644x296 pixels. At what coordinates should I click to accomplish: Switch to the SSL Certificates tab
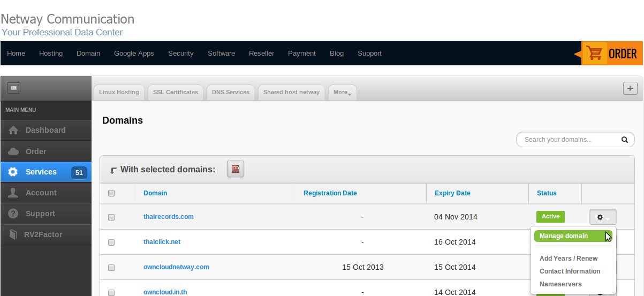click(x=175, y=92)
